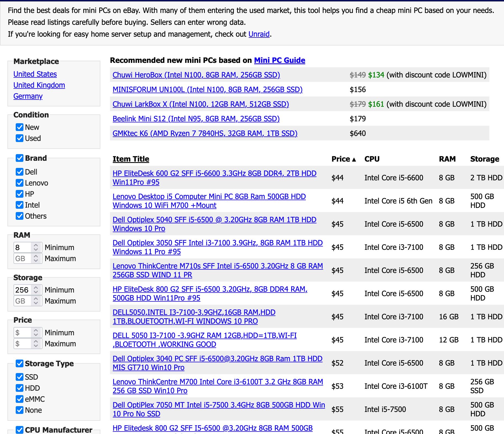Click the RAM maximum stepper arrows
This screenshot has width=504, height=434.
pos(36,258)
